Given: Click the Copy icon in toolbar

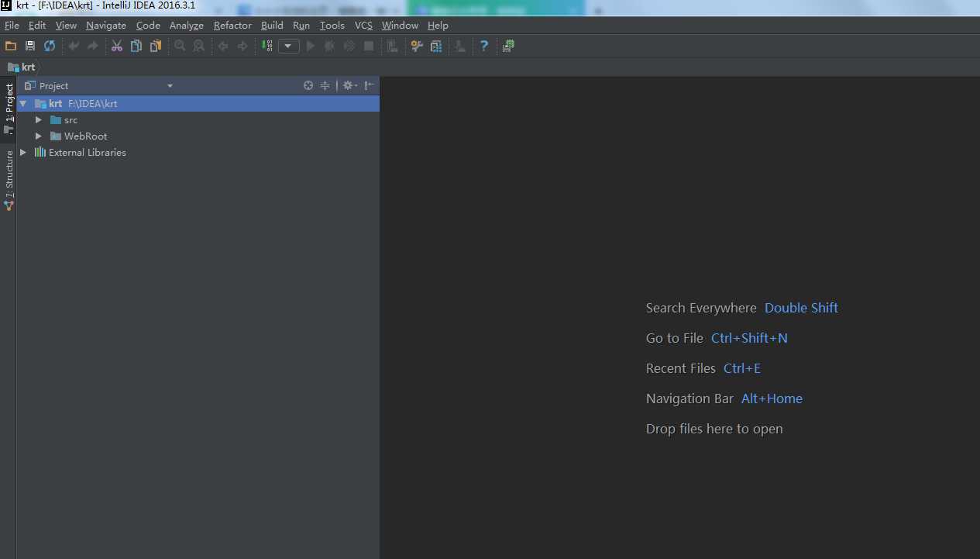Looking at the screenshot, I should tap(136, 46).
